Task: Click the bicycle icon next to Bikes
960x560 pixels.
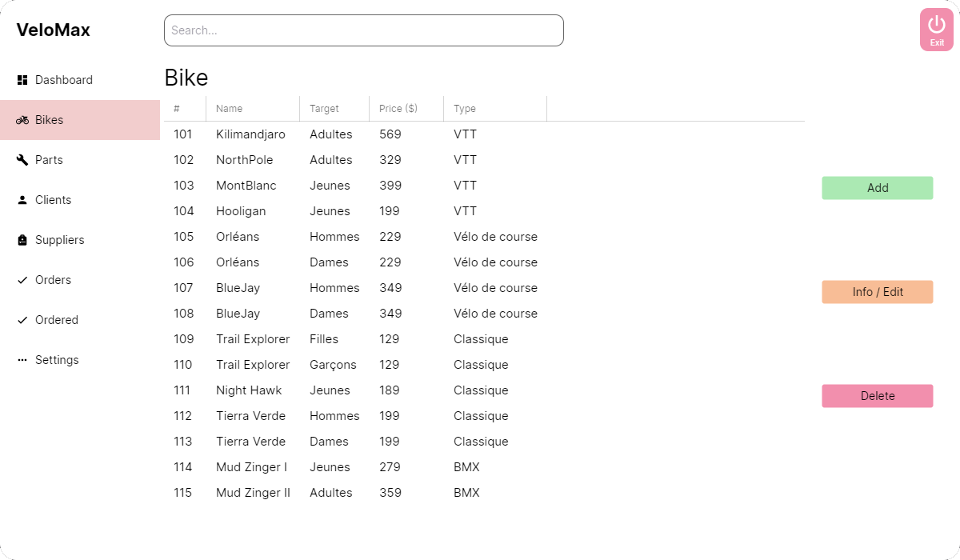Action: click(x=21, y=120)
